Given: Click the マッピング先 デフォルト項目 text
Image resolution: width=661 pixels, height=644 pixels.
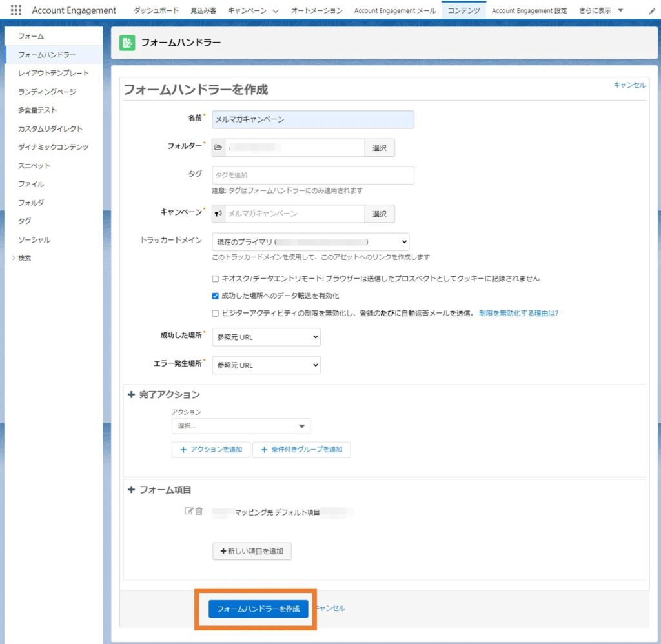Looking at the screenshot, I should point(277,512).
